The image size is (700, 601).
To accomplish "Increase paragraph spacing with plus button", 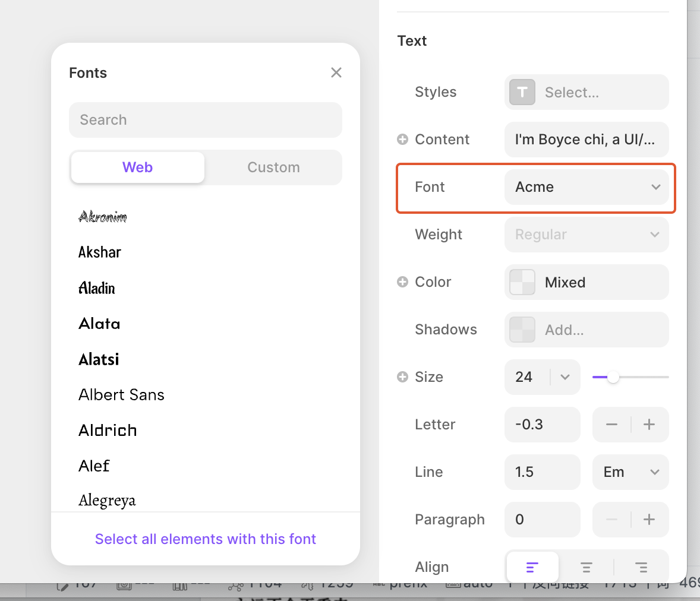I will [x=649, y=520].
